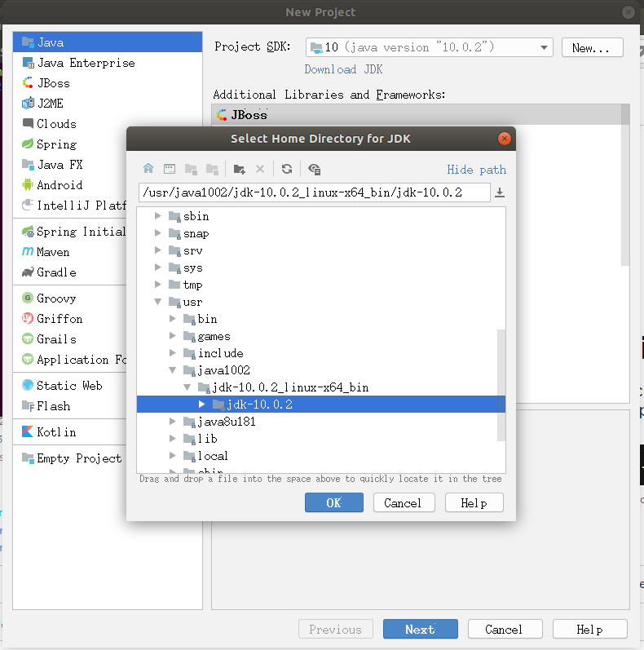Select Kotlin project type
The image size is (644, 650).
pyautogui.click(x=69, y=431)
